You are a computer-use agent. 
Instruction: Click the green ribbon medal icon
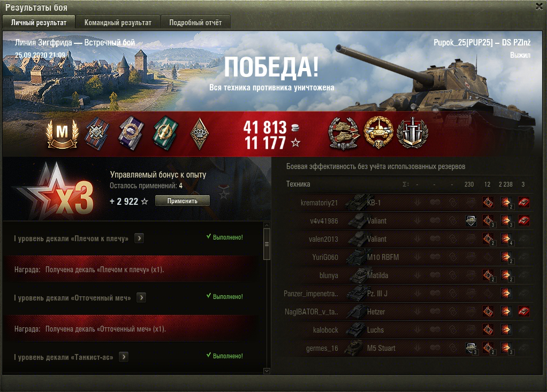coord(165,133)
